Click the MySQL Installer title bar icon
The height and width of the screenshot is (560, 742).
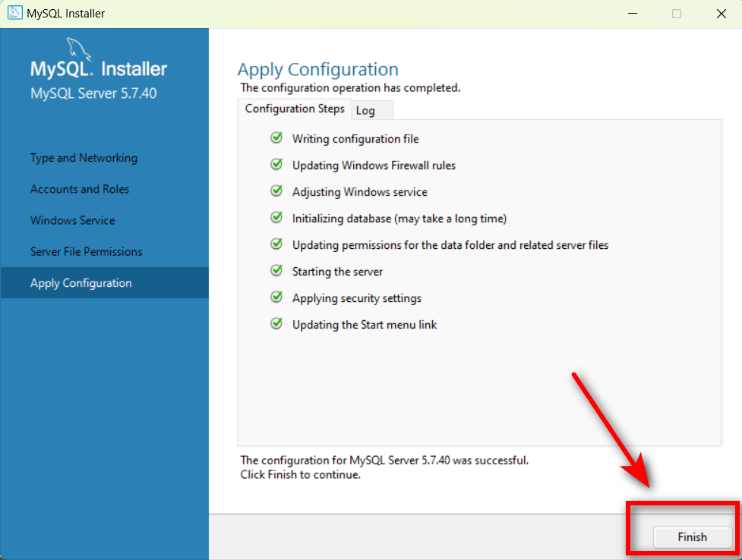coord(14,13)
